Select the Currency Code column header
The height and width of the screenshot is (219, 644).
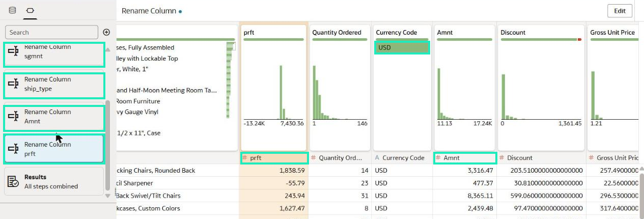pyautogui.click(x=402, y=158)
